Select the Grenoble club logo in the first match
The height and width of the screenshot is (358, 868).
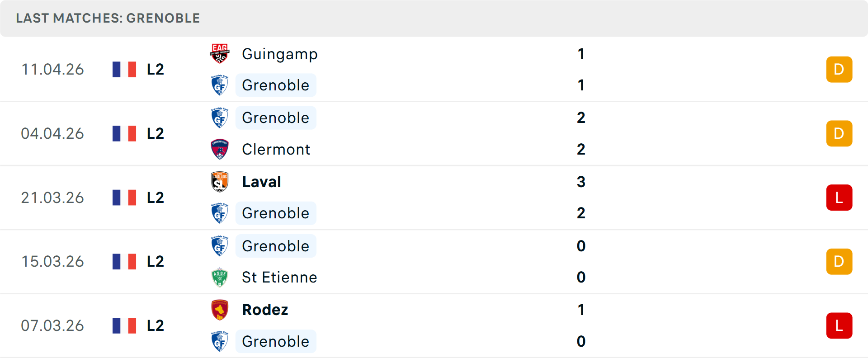click(220, 85)
